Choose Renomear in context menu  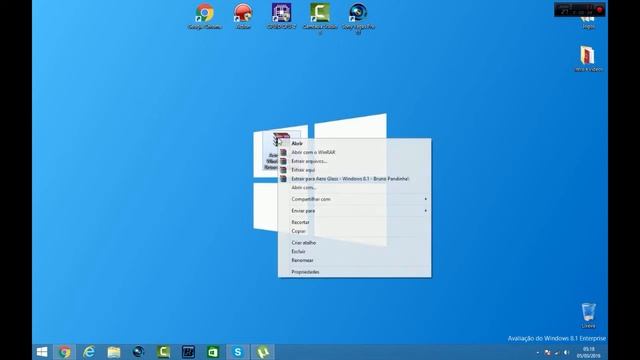point(354,260)
